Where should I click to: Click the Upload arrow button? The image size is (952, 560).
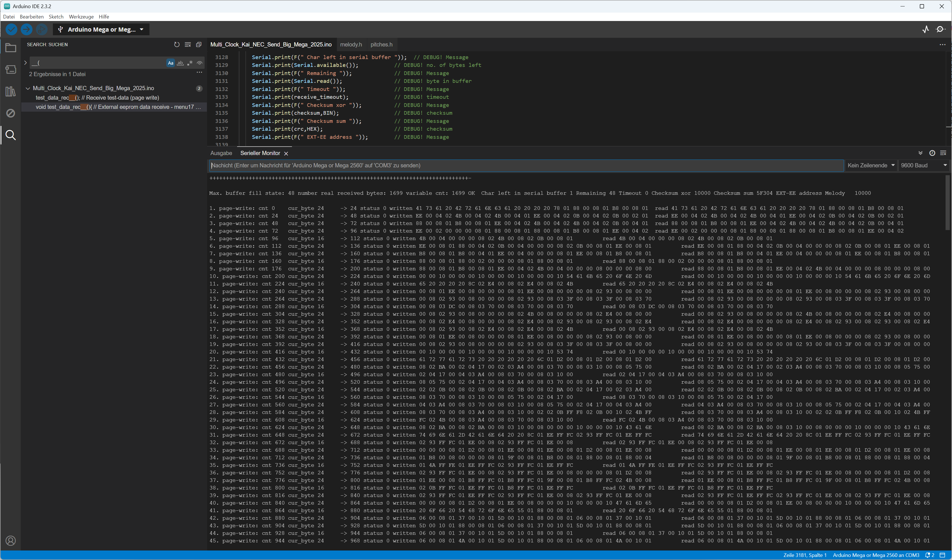pos(26,29)
